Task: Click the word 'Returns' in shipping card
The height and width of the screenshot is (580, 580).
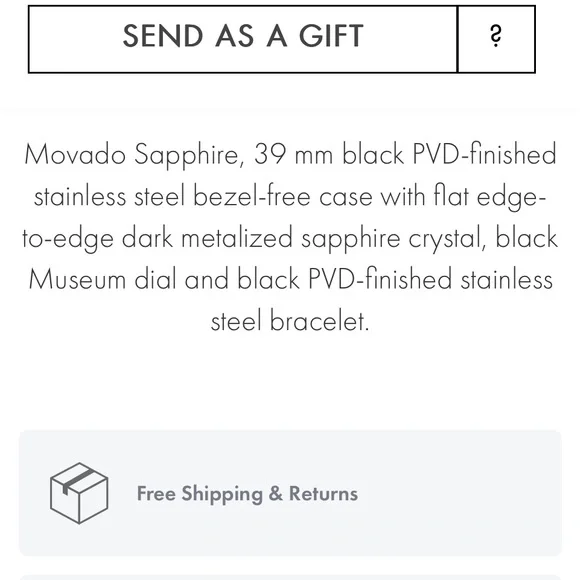Action: (323, 493)
